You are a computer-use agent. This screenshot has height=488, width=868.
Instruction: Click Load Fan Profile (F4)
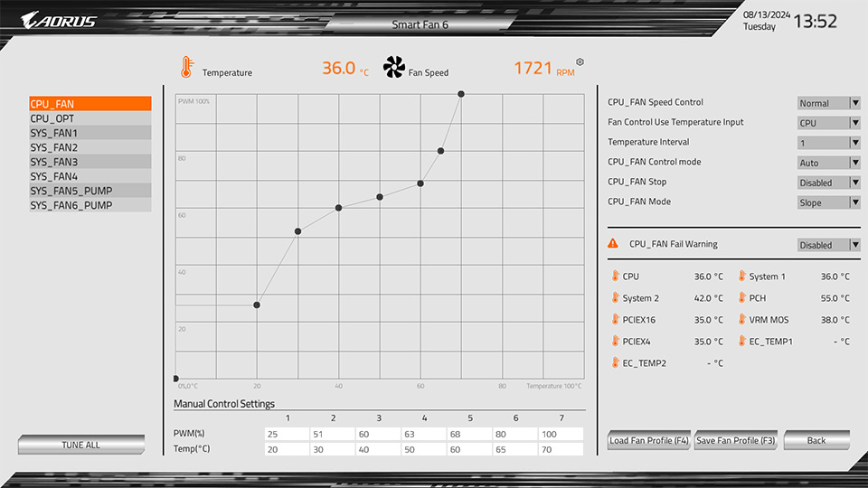click(x=649, y=440)
